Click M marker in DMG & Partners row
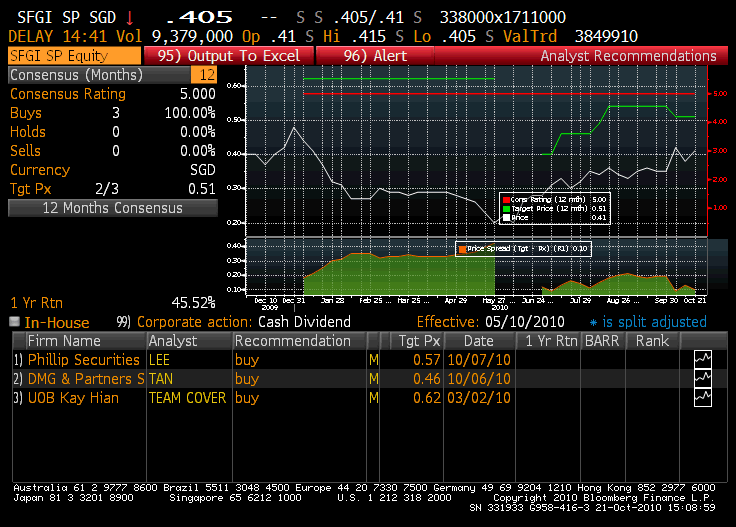Viewport: 736px width, 527px height. point(374,379)
